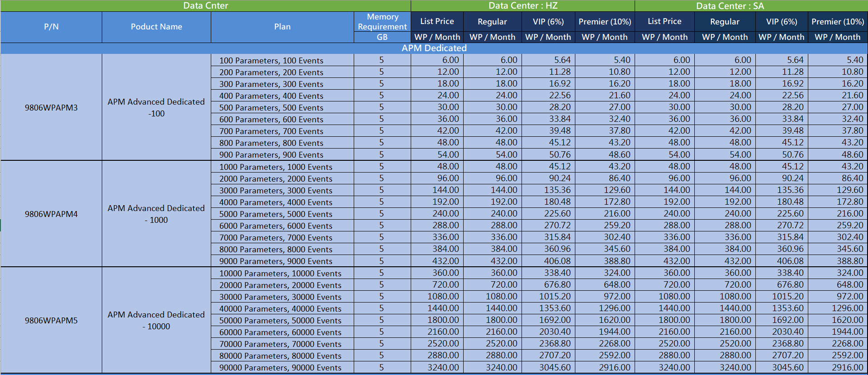Click HZ VIP value '45.12' in 800 Parameters row
This screenshot has width=868, height=375.
(548, 142)
